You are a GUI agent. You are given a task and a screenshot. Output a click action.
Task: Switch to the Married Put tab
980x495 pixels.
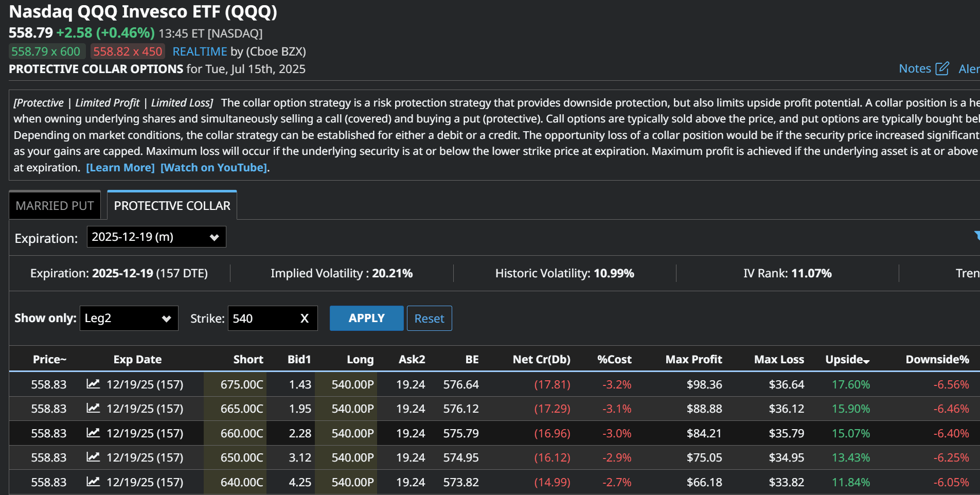tap(55, 206)
